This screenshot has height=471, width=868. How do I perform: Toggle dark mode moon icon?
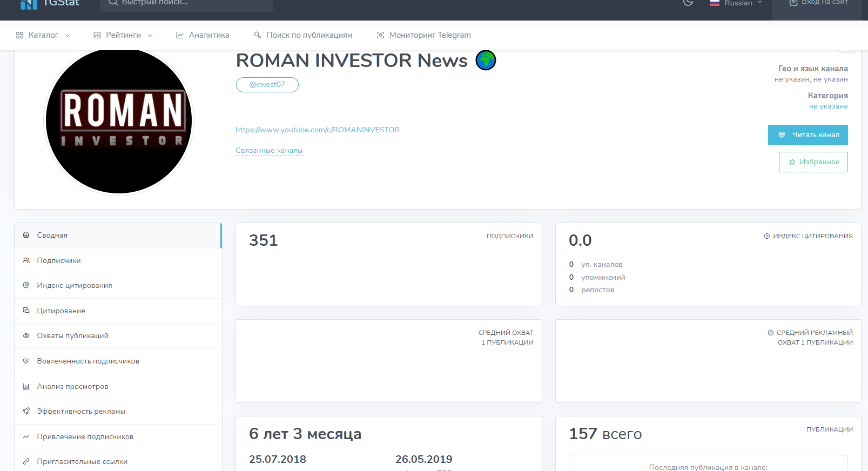(x=688, y=3)
